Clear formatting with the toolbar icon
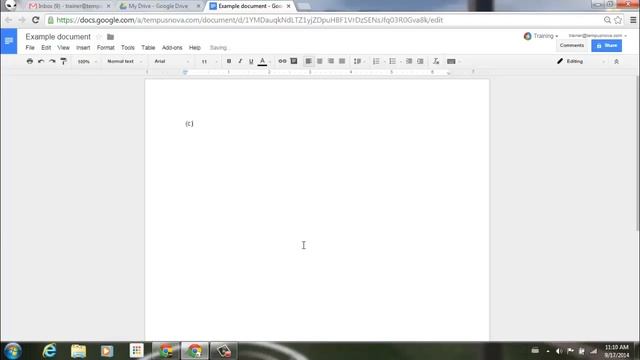 pyautogui.click(x=436, y=61)
